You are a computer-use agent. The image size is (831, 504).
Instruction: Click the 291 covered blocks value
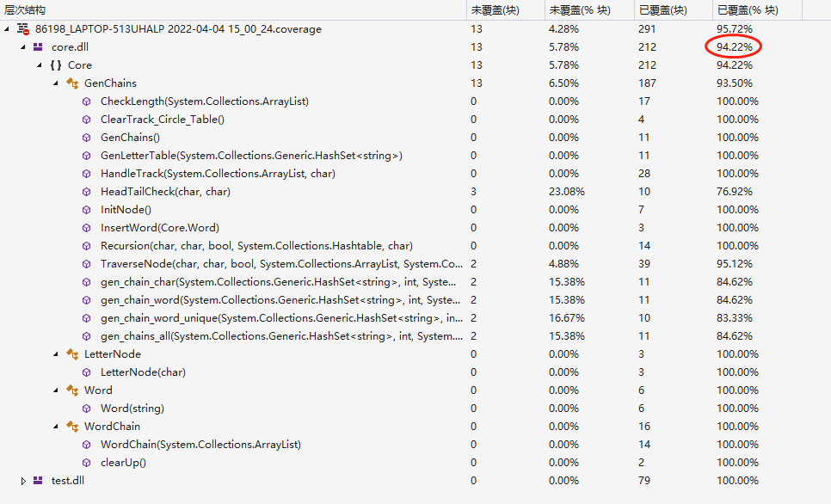pos(647,29)
